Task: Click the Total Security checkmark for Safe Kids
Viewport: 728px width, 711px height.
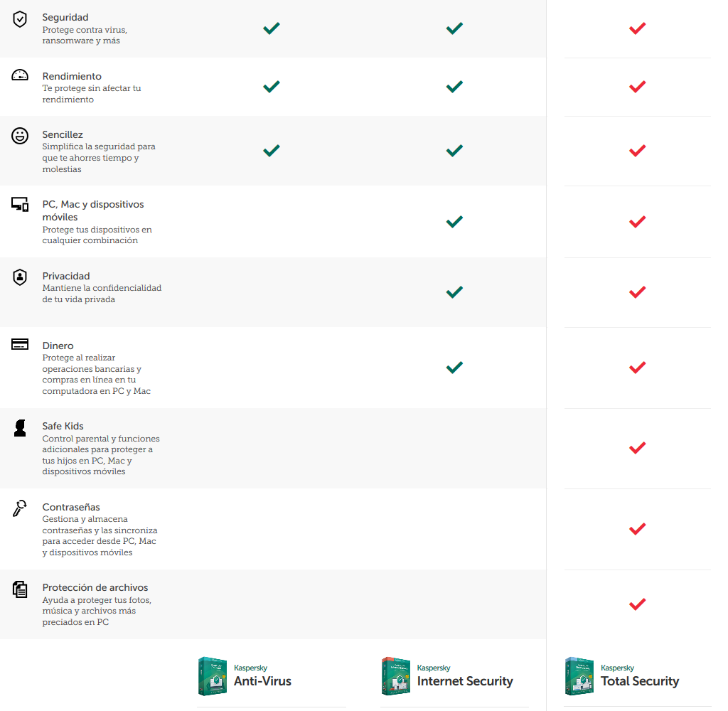Action: (x=637, y=448)
